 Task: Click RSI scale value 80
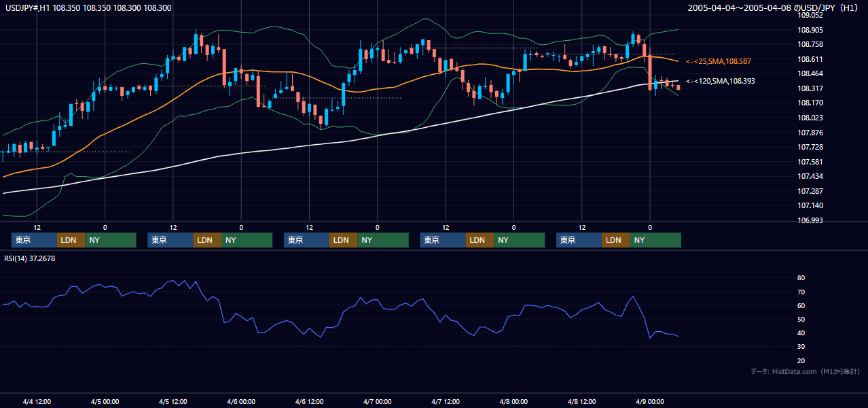[x=801, y=278]
